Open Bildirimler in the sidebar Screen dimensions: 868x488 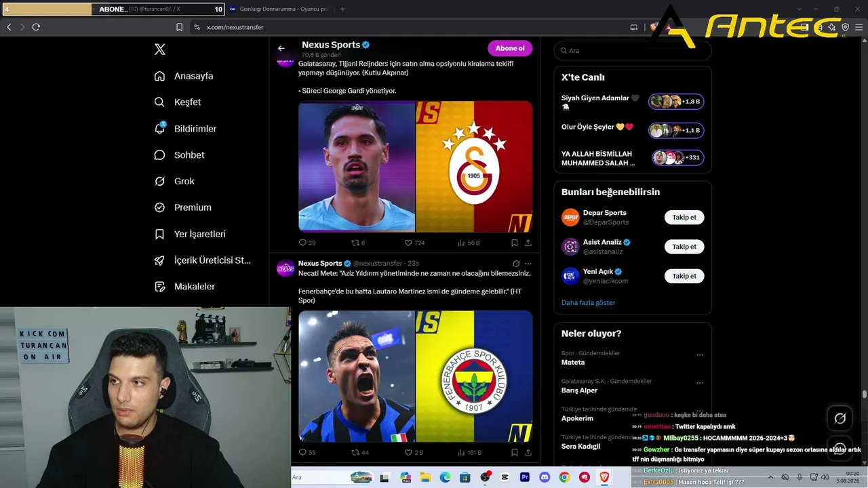click(185, 129)
